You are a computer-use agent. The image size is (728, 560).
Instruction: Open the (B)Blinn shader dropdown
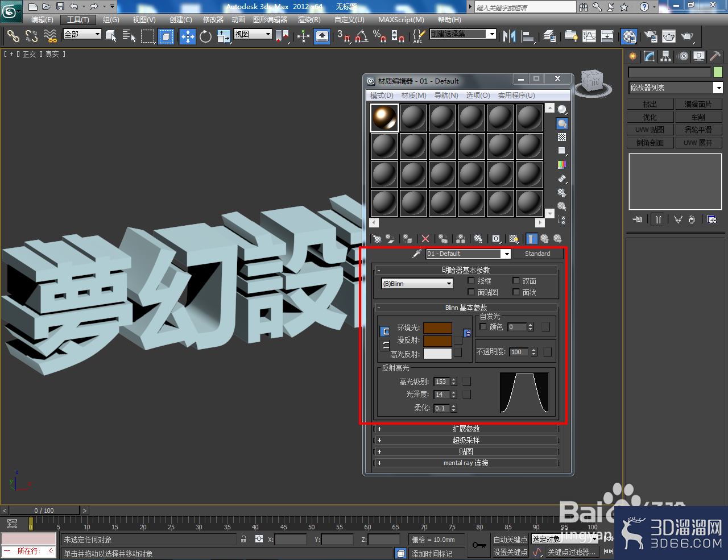point(417,283)
